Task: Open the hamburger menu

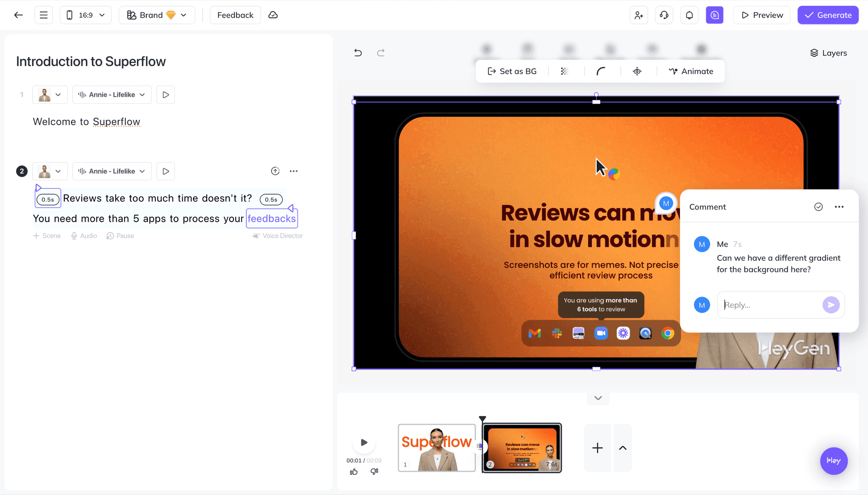Action: 44,15
